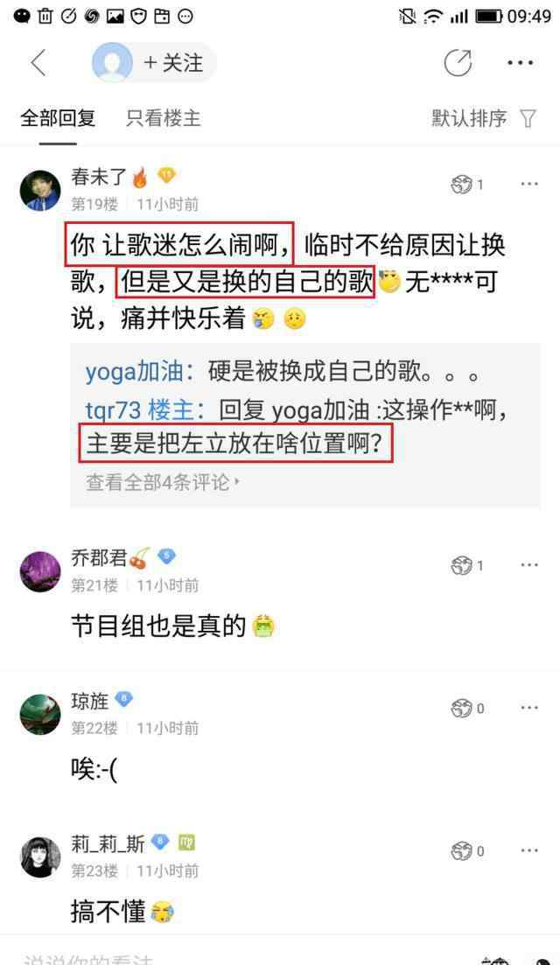560x965 pixels.
Task: View 春未了's avatar thumbnail
Action: pos(40,191)
